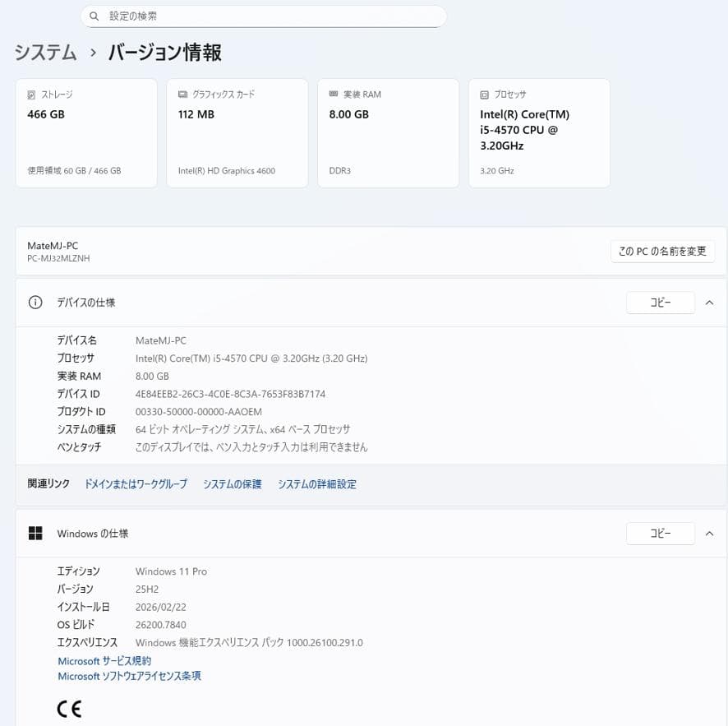The height and width of the screenshot is (726, 728).
Task: Click model text PC-MJ32MLZNH
Action: tap(58, 258)
